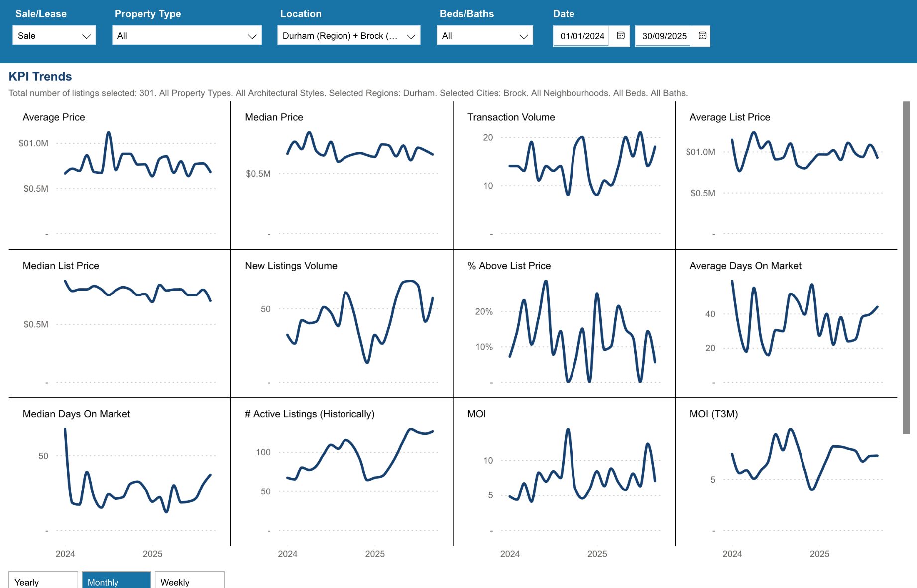
Task: Switch to Yearly view
Action: [43, 581]
